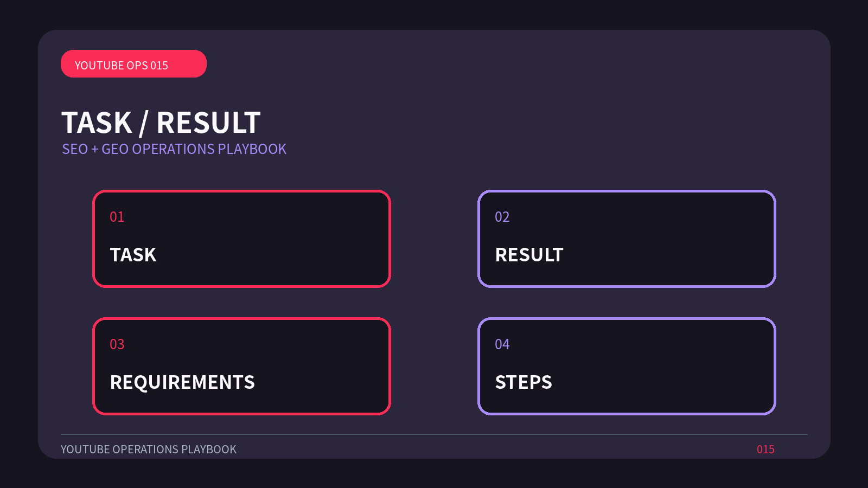Click the purple 02 number label
Image resolution: width=868 pixels, height=488 pixels.
pyautogui.click(x=502, y=217)
